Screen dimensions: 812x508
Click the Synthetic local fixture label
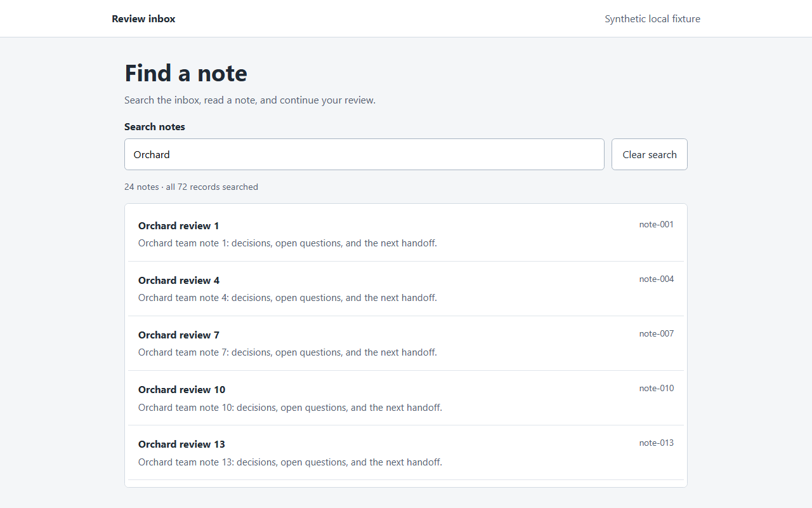[x=652, y=19]
